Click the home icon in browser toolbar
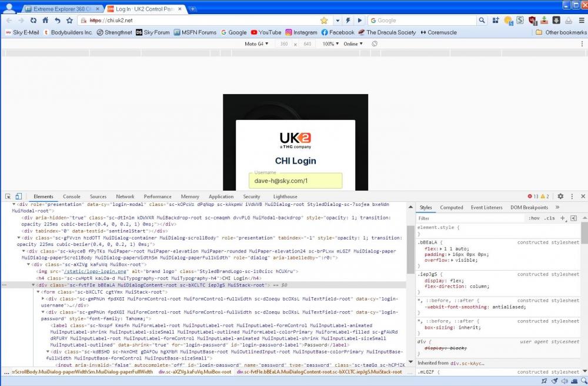 click(x=45, y=21)
